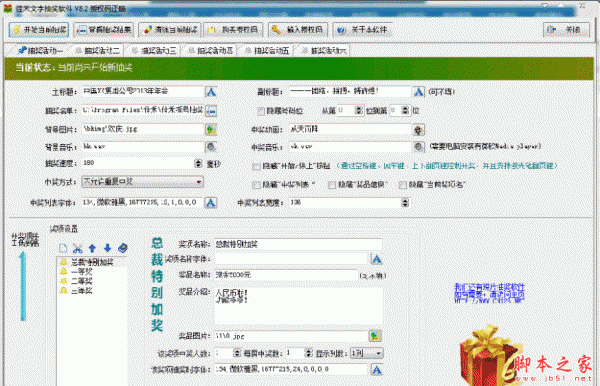This screenshot has height=386, width=600.
Task: Open the font A icon in the bottom row
Action: pos(377,370)
